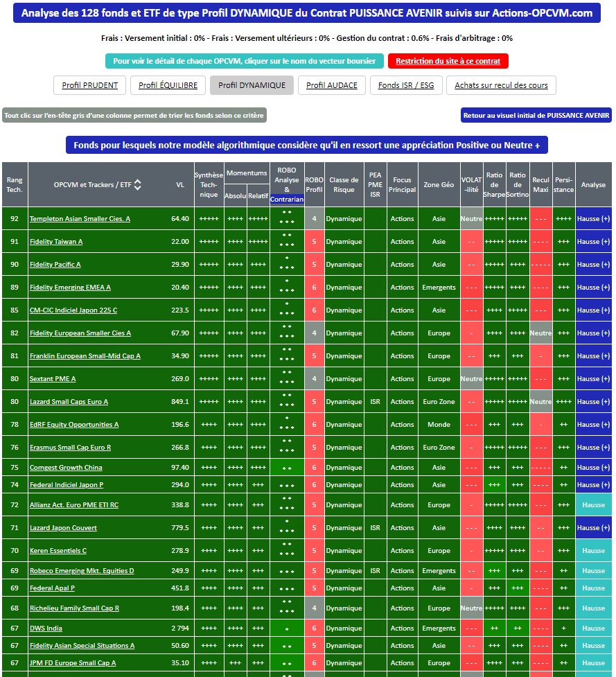Click Restriction du site à ce contrat

tap(448, 61)
